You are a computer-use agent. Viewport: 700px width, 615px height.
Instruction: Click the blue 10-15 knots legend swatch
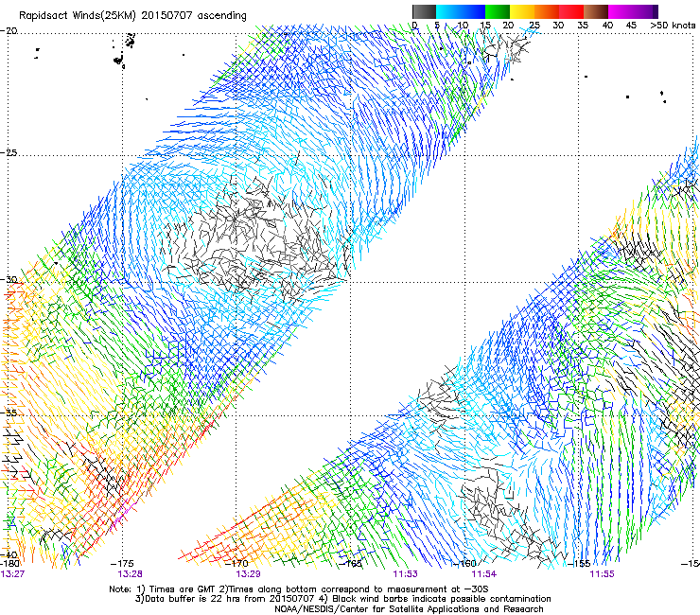473,11
